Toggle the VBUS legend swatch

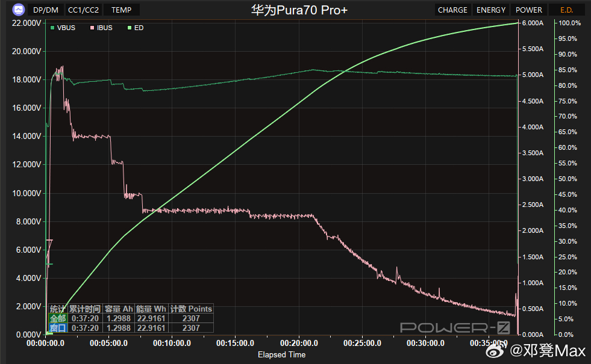point(52,28)
